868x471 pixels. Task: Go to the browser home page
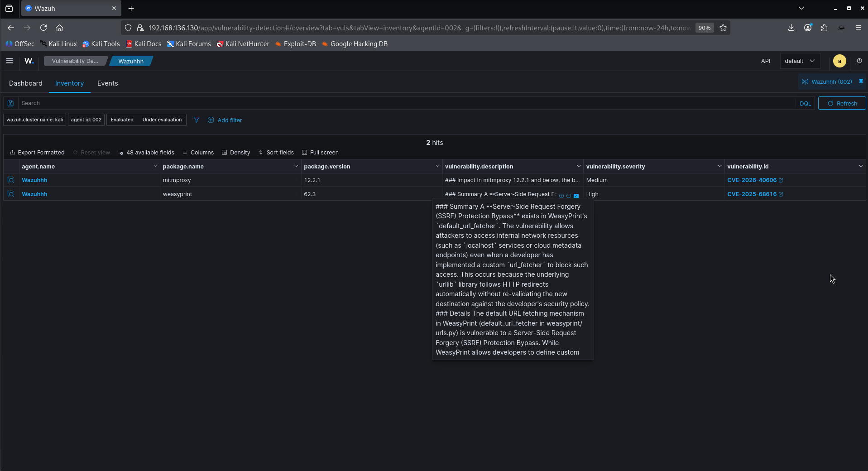click(59, 28)
